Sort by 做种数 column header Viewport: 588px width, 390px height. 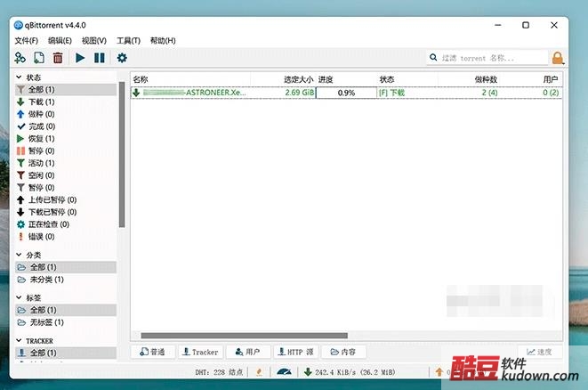point(469,79)
